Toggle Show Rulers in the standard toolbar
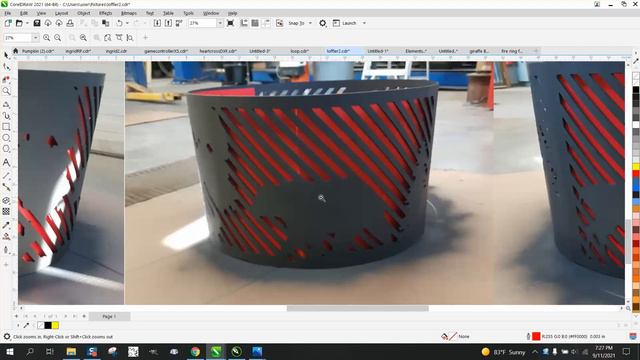This screenshot has width=640, height=360. pos(244,23)
